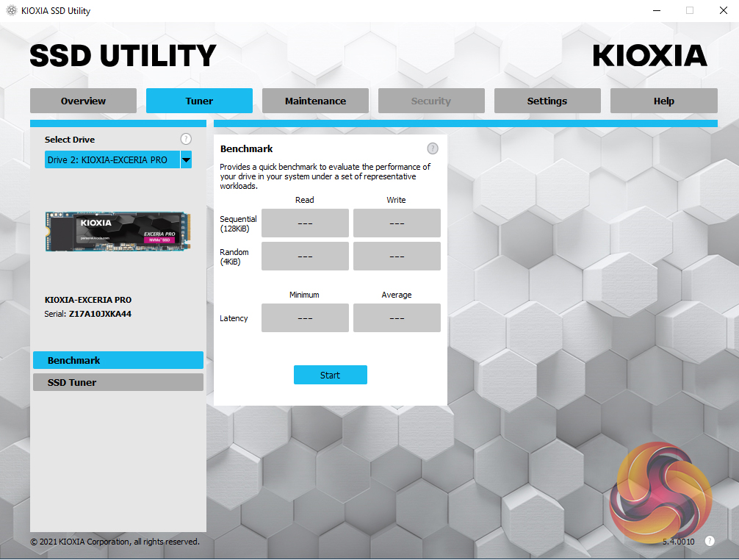Click the Random 4KiB Write result box
This screenshot has width=739, height=560.
[x=397, y=256]
